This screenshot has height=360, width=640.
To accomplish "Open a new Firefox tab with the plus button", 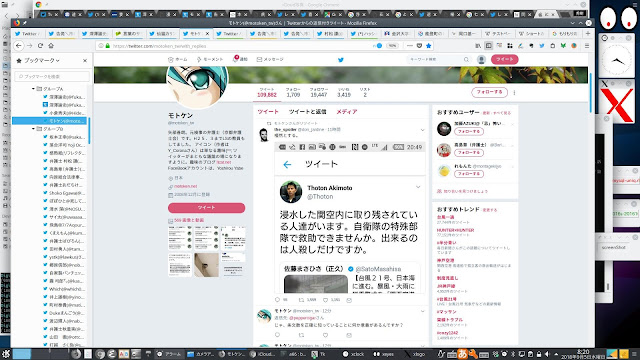I will point(588,33).
